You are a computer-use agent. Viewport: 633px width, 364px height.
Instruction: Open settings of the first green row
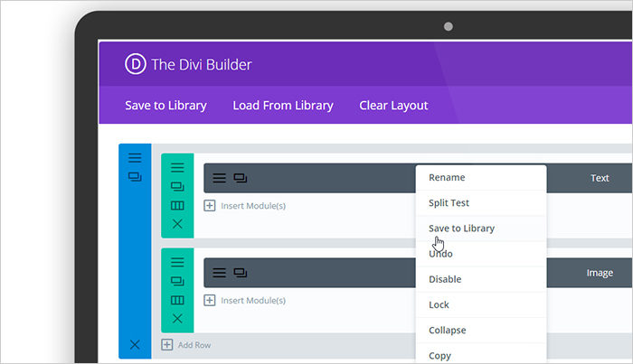177,168
